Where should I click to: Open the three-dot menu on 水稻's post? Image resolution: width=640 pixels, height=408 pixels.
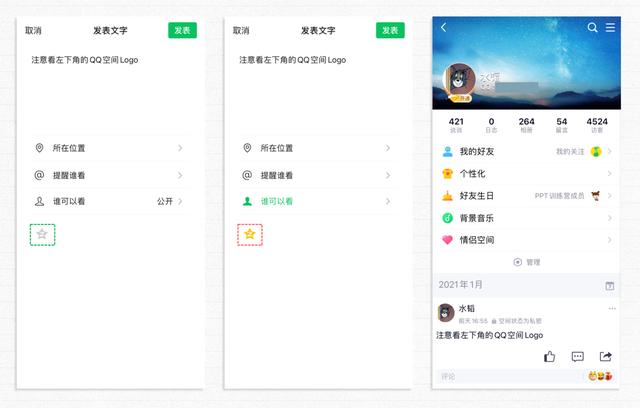[612, 308]
